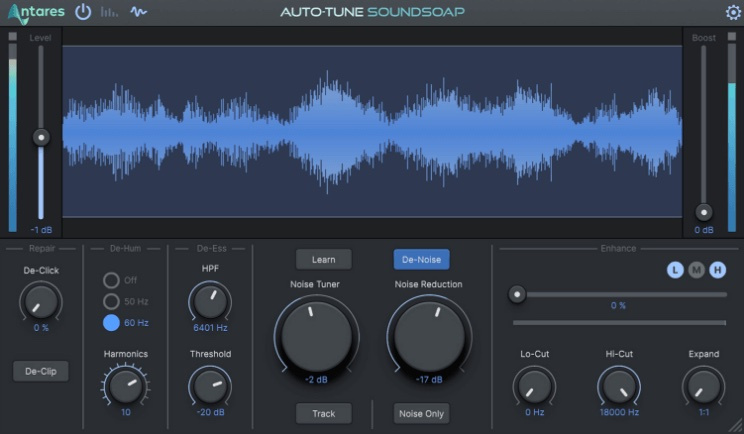Click the Enhance amount slider handle
This screenshot has width=744, height=434.
517,295
